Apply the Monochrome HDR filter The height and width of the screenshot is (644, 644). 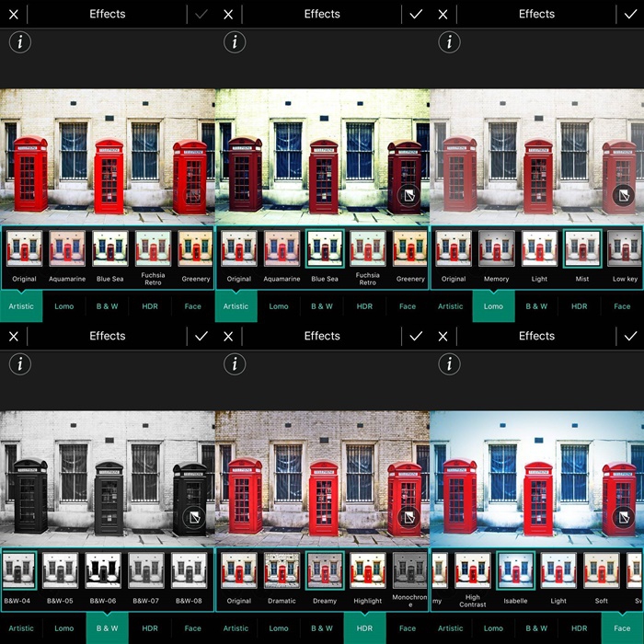pyautogui.click(x=410, y=570)
